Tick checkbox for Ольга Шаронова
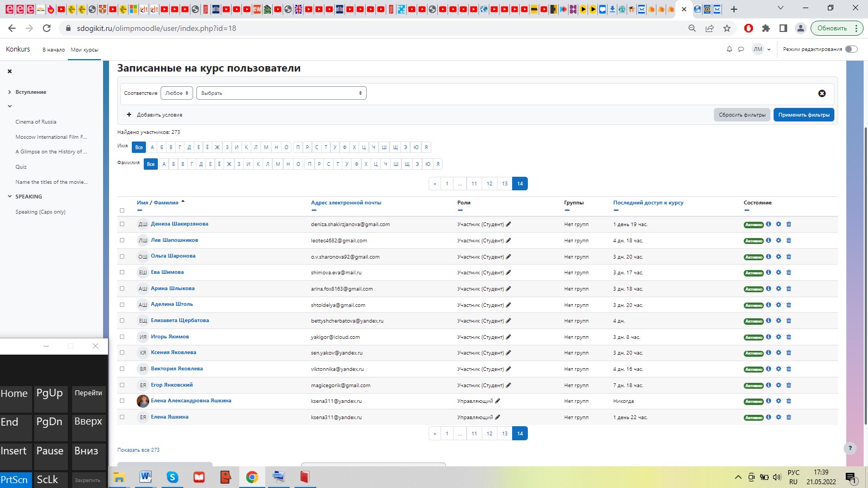 pos(122,256)
